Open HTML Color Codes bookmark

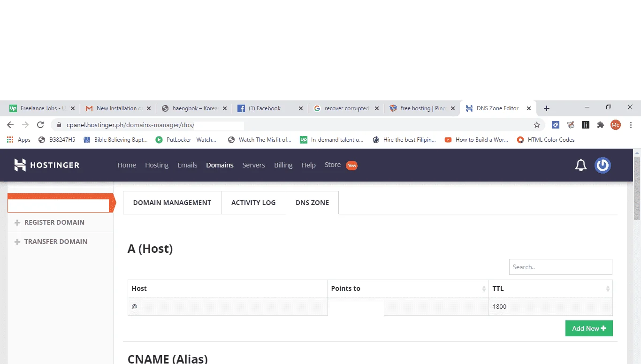pyautogui.click(x=546, y=140)
